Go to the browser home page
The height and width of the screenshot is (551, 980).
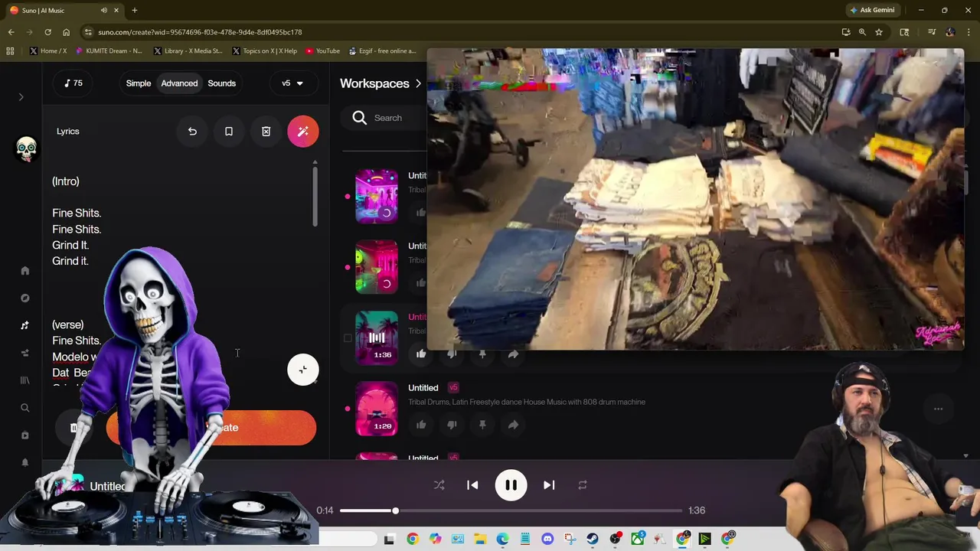point(66,32)
